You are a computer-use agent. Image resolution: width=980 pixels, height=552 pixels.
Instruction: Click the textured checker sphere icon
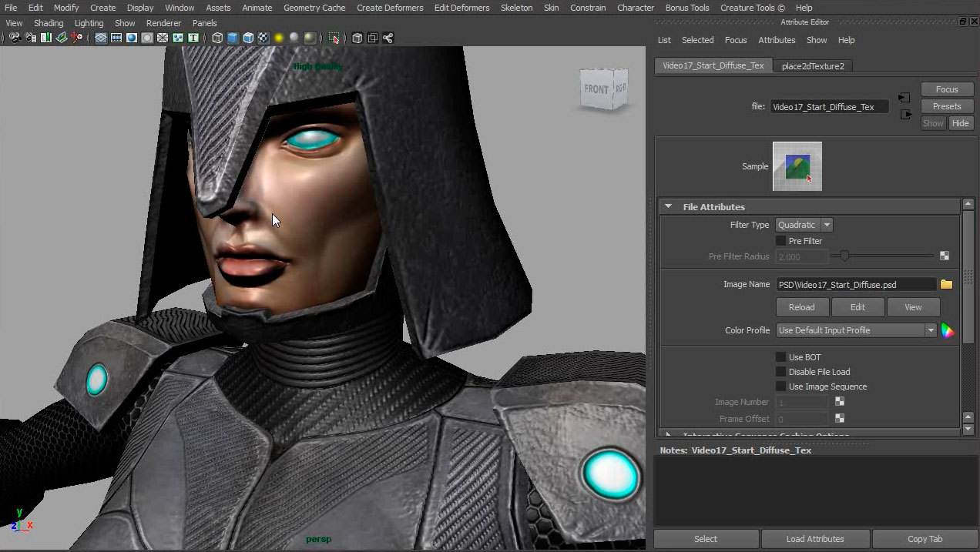263,38
